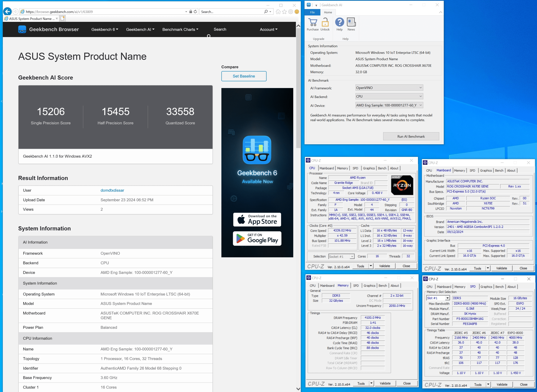Click the AMD Ryzen logo in CPU-Z
The image size is (537, 392).
click(402, 185)
